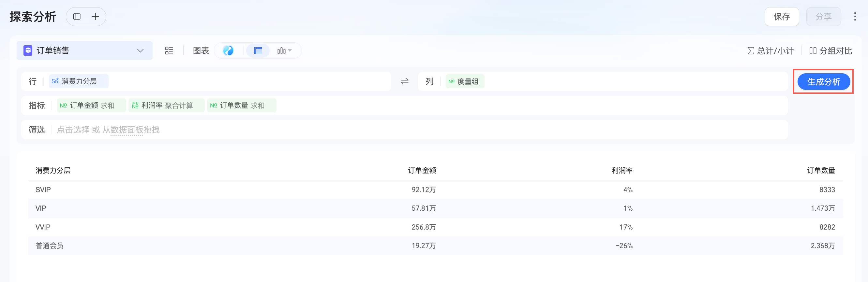
Task: Select the blue smart chart icon
Action: tap(228, 50)
